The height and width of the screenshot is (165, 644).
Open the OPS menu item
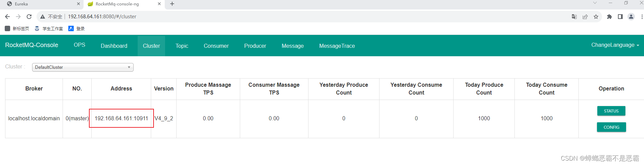(79, 45)
